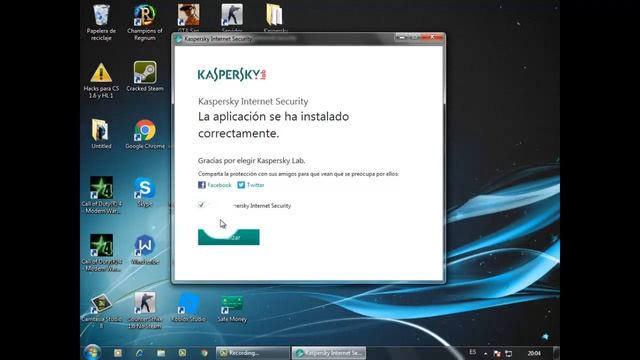The width and height of the screenshot is (640, 360).
Task: Open Call of Duty 4 shortcut beside Skype
Action: tap(101, 195)
